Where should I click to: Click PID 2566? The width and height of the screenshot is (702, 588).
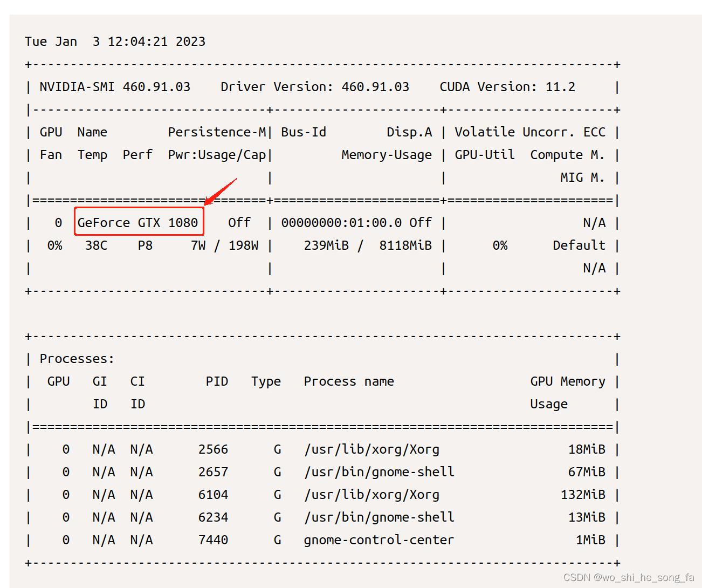pos(213,449)
